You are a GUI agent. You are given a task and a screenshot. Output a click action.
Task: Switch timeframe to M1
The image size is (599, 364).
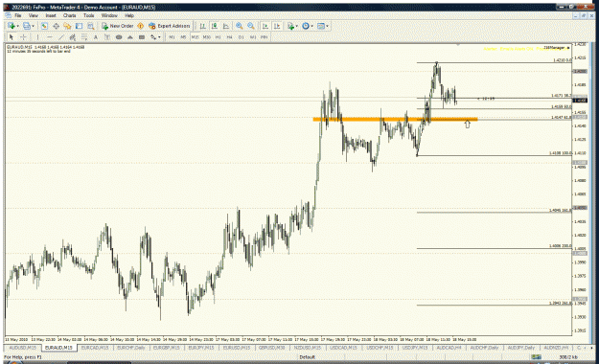coord(172,37)
